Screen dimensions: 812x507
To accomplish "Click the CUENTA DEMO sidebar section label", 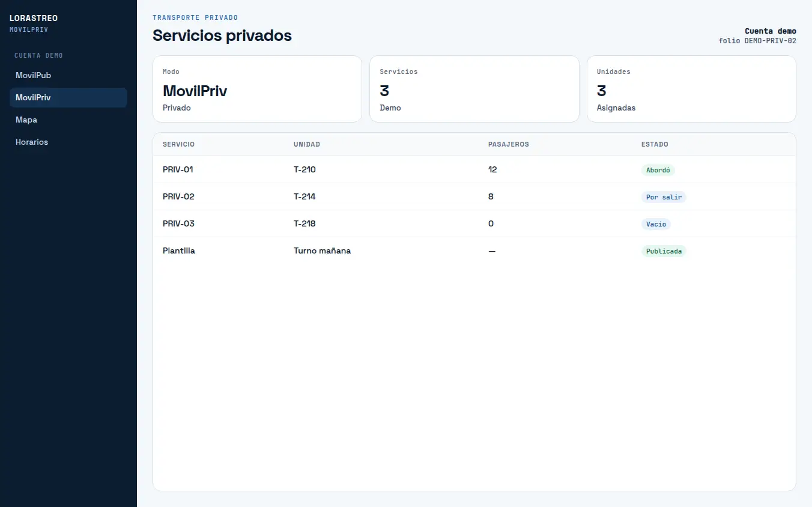I will click(x=38, y=55).
